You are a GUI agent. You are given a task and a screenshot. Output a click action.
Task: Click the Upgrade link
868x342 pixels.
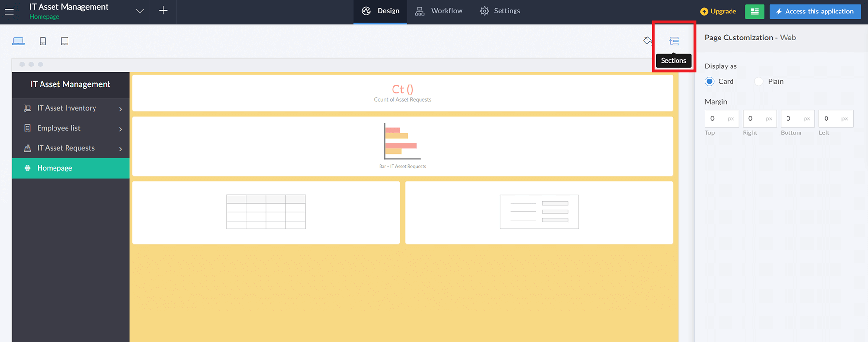(718, 12)
